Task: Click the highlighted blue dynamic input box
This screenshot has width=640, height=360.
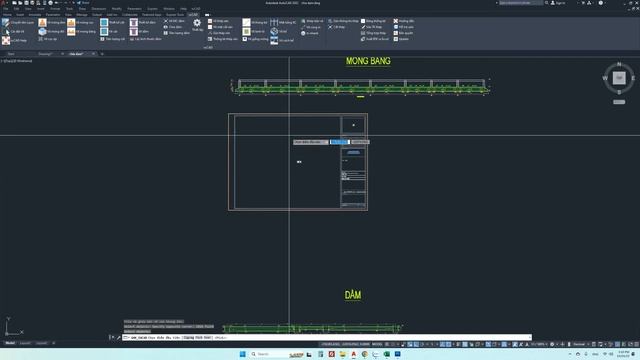Action: pos(340,142)
